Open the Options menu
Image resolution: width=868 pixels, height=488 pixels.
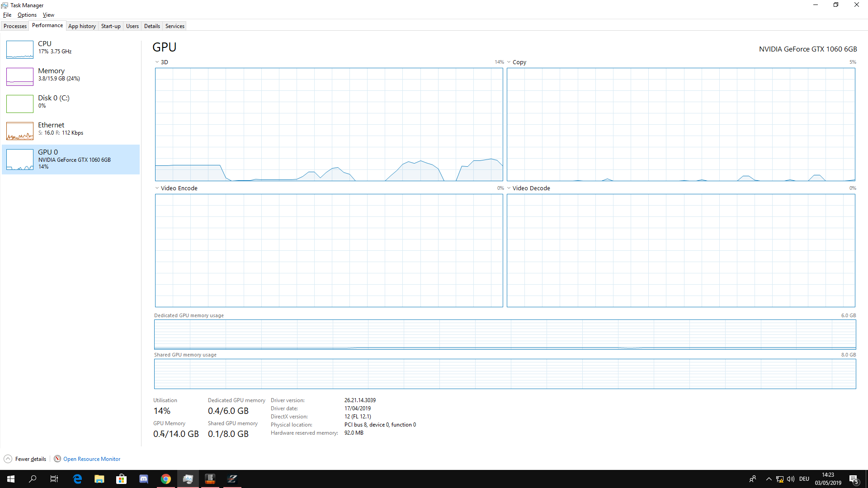click(27, 15)
